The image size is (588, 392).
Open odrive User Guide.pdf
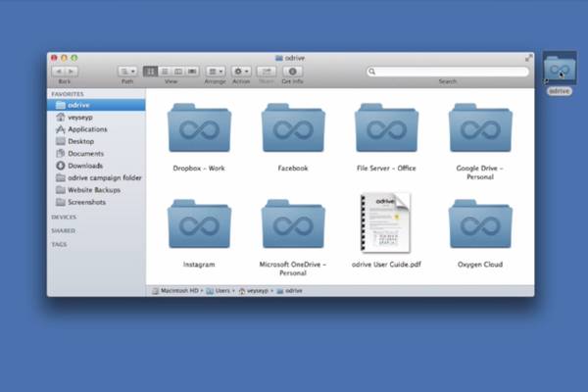coord(386,222)
